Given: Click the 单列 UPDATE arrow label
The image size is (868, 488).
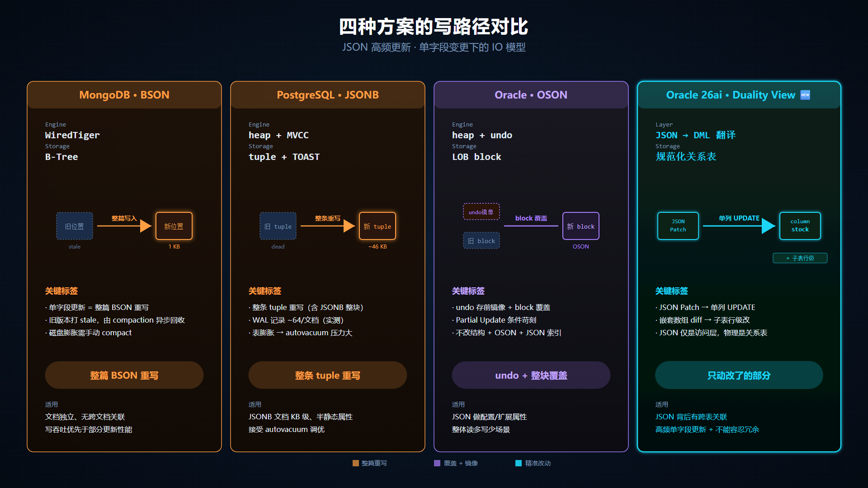Looking at the screenshot, I should [x=739, y=218].
